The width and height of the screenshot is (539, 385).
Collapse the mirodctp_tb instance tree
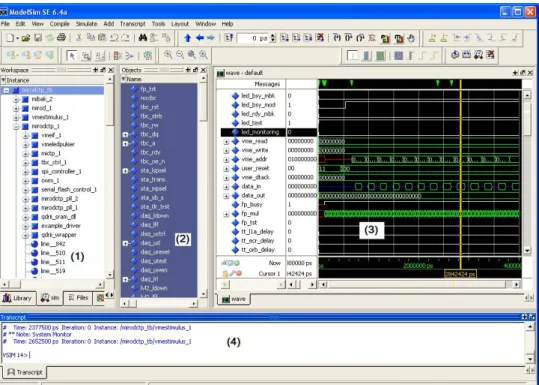click(x=7, y=90)
